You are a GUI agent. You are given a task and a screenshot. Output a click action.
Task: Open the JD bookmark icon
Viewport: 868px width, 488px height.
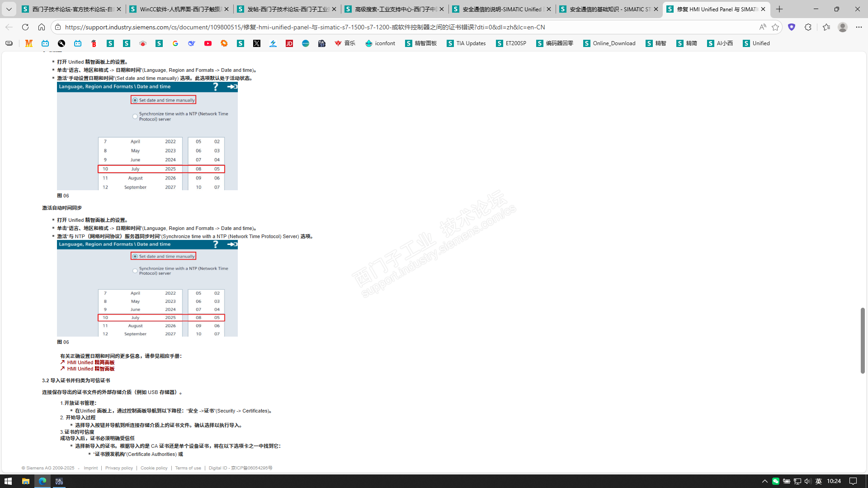tap(289, 43)
